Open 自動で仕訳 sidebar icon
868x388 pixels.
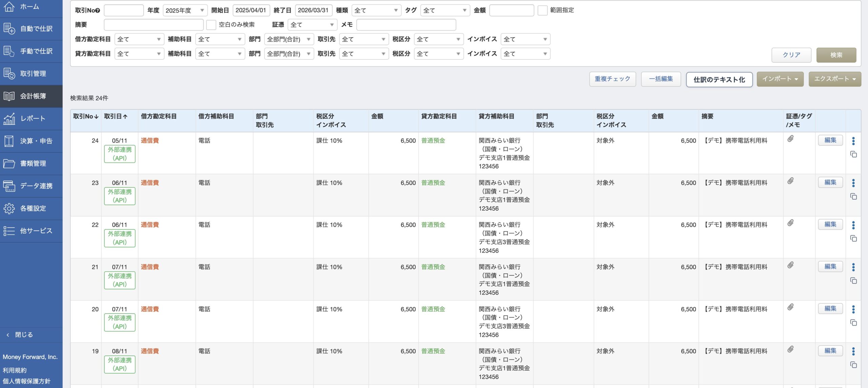point(9,29)
